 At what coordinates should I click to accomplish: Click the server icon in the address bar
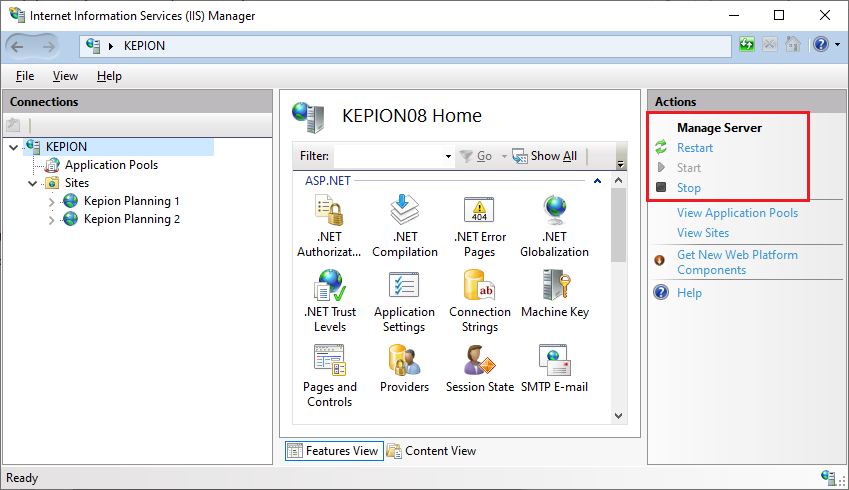click(93, 46)
